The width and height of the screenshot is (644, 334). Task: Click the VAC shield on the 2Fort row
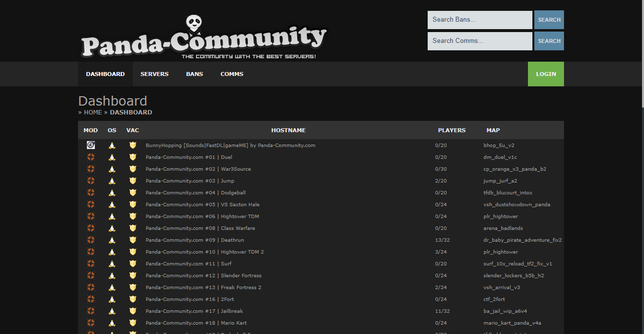(x=132, y=299)
